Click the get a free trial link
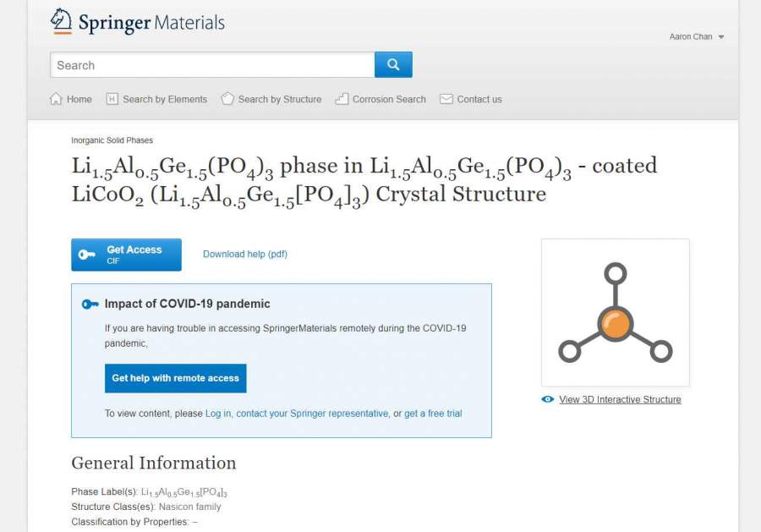761x532 pixels. coord(433,414)
